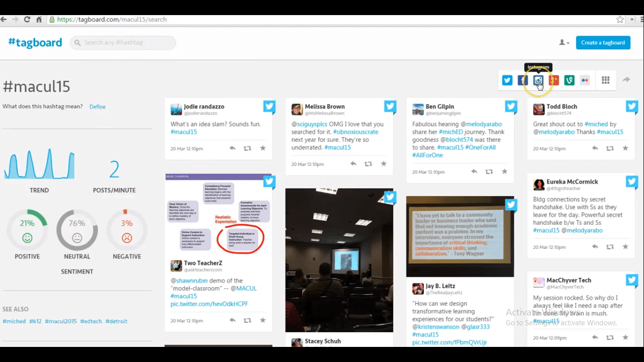Retweet Todd Bloch's post
The height and width of the screenshot is (362, 644).
[610, 148]
